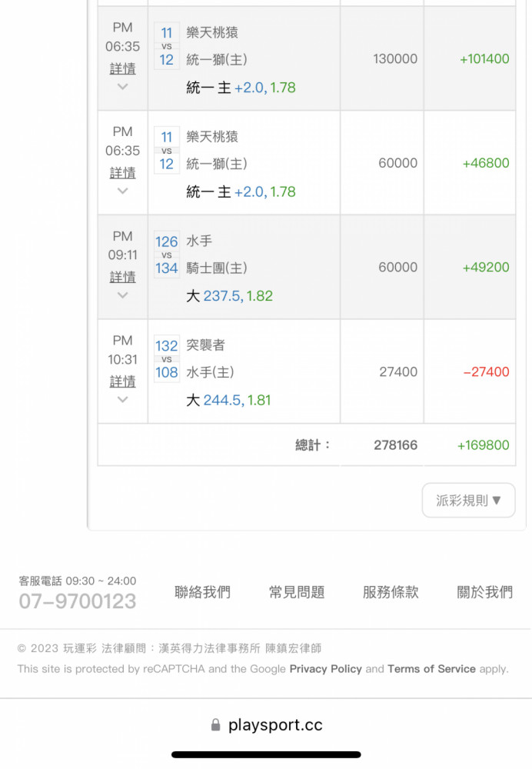Expand chevron under first 06:35 PM row
The image size is (532, 769).
point(122,87)
